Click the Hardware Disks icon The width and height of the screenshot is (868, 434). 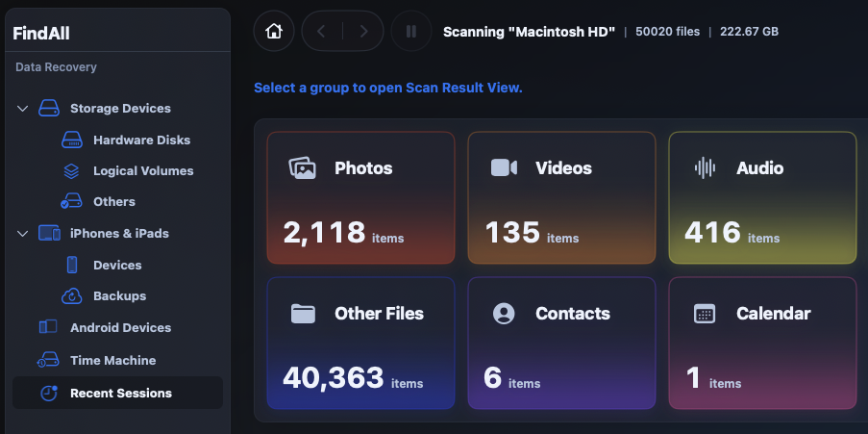[x=72, y=140]
